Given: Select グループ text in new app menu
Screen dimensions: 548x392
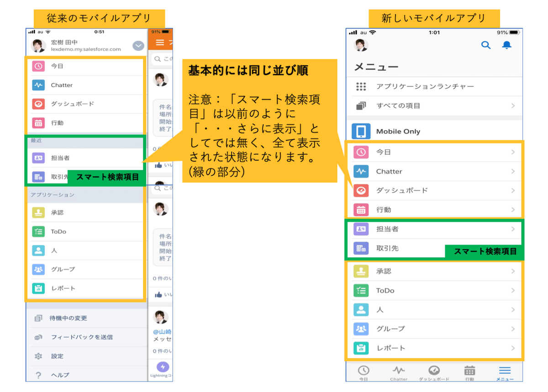Looking at the screenshot, I should (x=390, y=329).
